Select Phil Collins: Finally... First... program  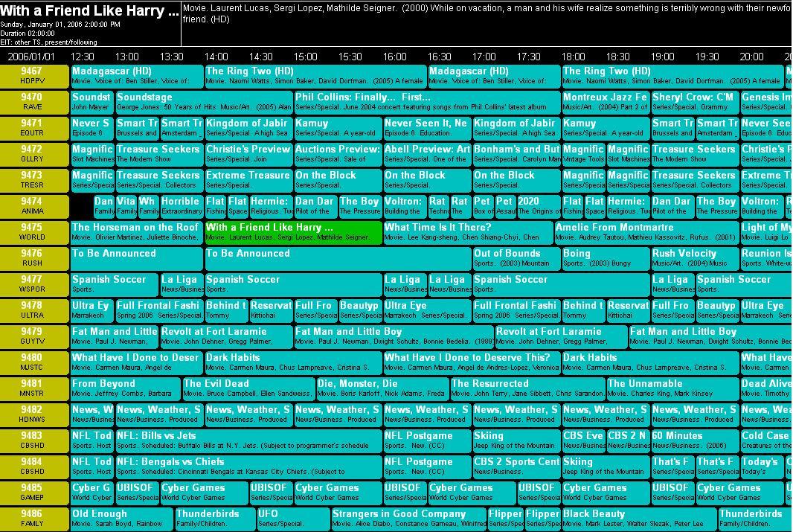coord(427,102)
